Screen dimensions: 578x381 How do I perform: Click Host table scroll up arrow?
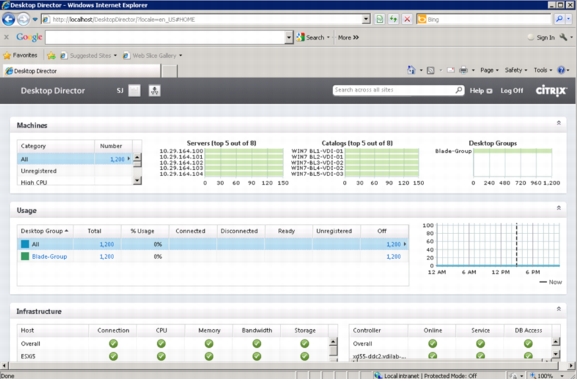tap(333, 342)
